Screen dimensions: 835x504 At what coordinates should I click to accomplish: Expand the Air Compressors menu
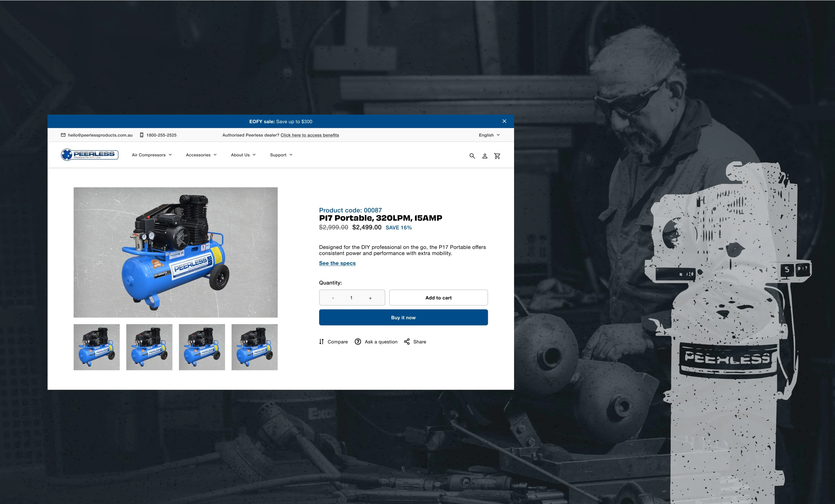coord(151,155)
